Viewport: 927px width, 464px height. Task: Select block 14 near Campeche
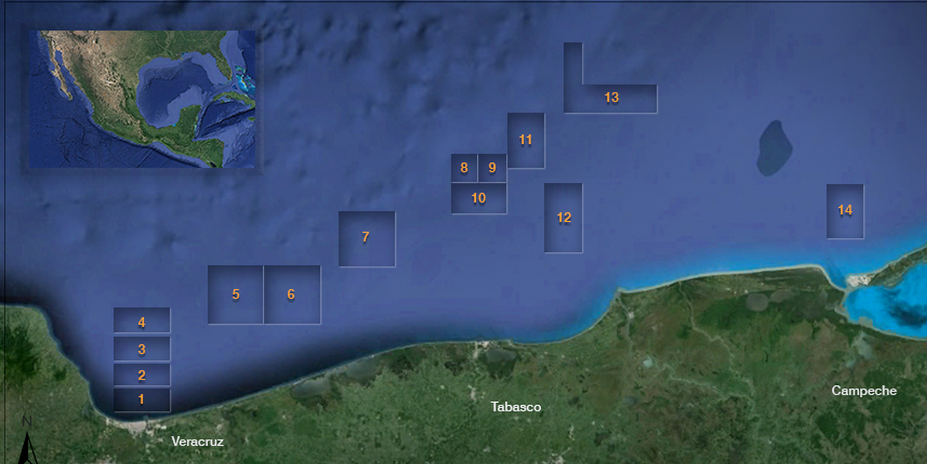pos(845,211)
